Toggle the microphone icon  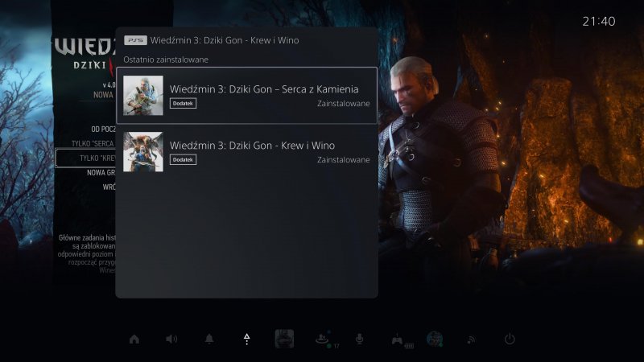click(360, 339)
